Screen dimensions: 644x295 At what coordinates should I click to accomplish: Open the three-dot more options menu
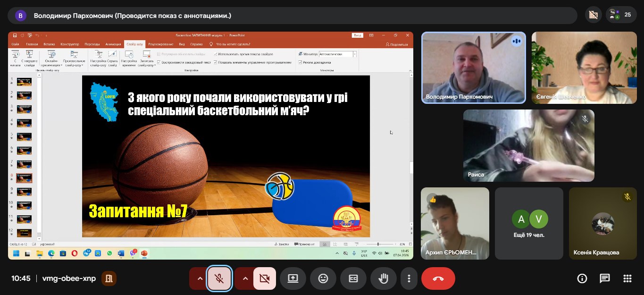[409, 278]
